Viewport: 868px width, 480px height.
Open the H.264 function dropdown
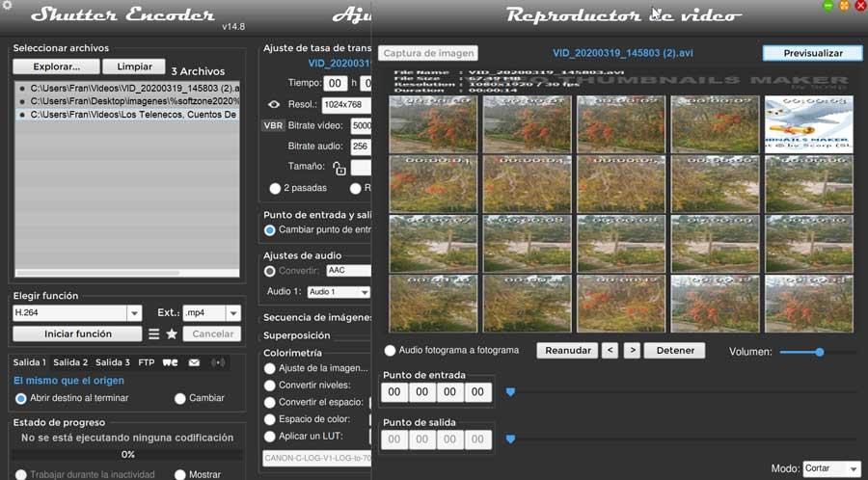(134, 313)
